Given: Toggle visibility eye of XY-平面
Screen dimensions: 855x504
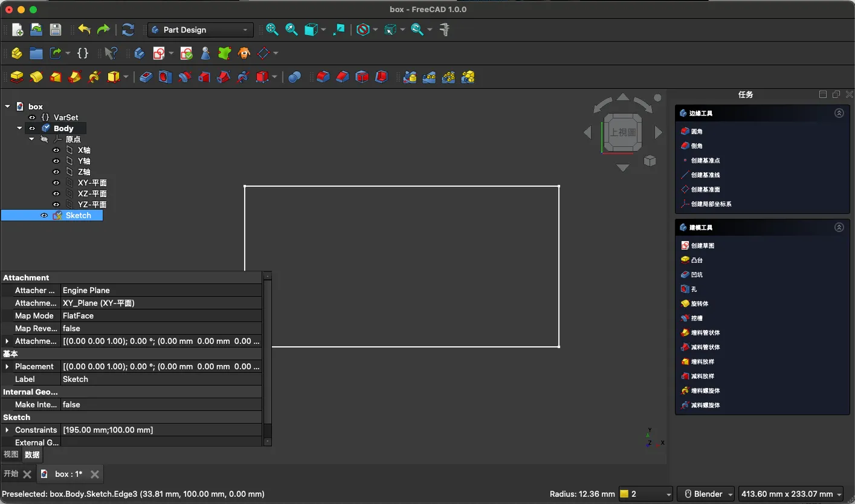Looking at the screenshot, I should coord(56,183).
